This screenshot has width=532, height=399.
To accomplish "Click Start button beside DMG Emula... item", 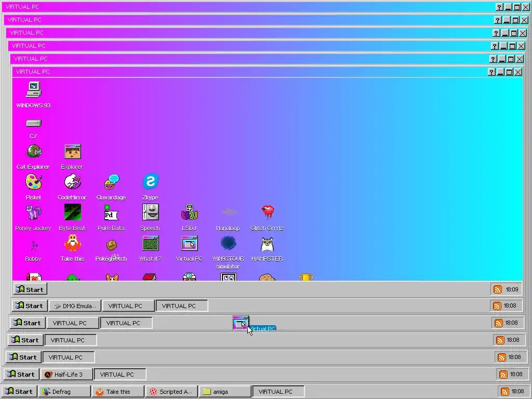I will pyautogui.click(x=30, y=305).
